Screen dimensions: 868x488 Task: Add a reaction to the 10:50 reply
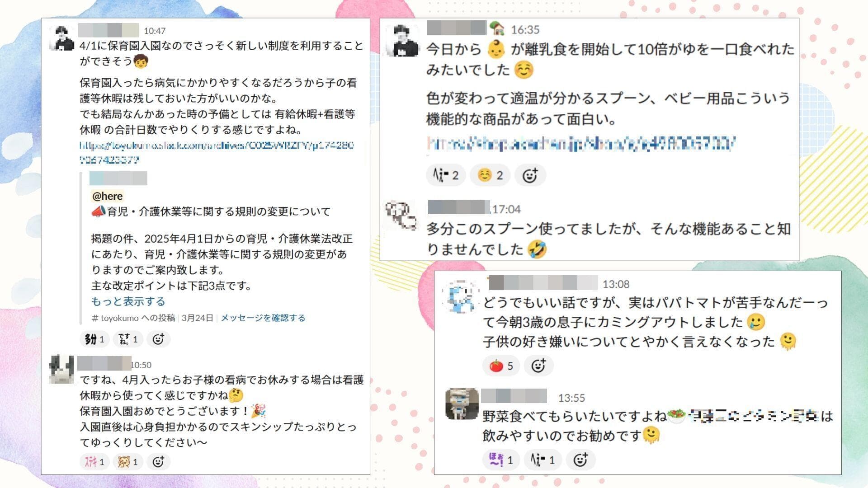click(158, 462)
